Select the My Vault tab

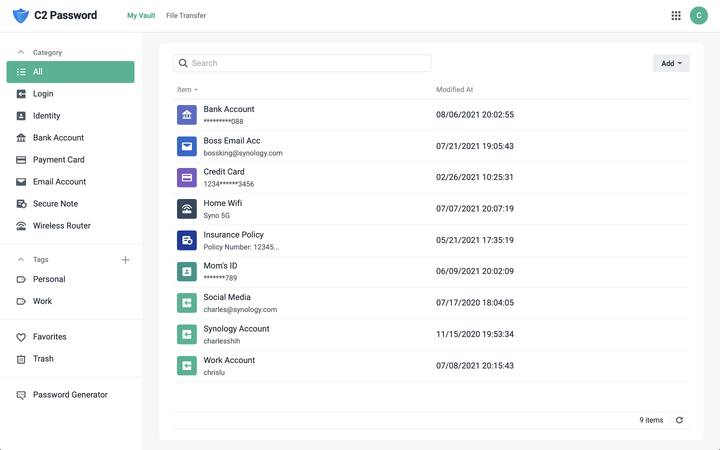tap(141, 16)
